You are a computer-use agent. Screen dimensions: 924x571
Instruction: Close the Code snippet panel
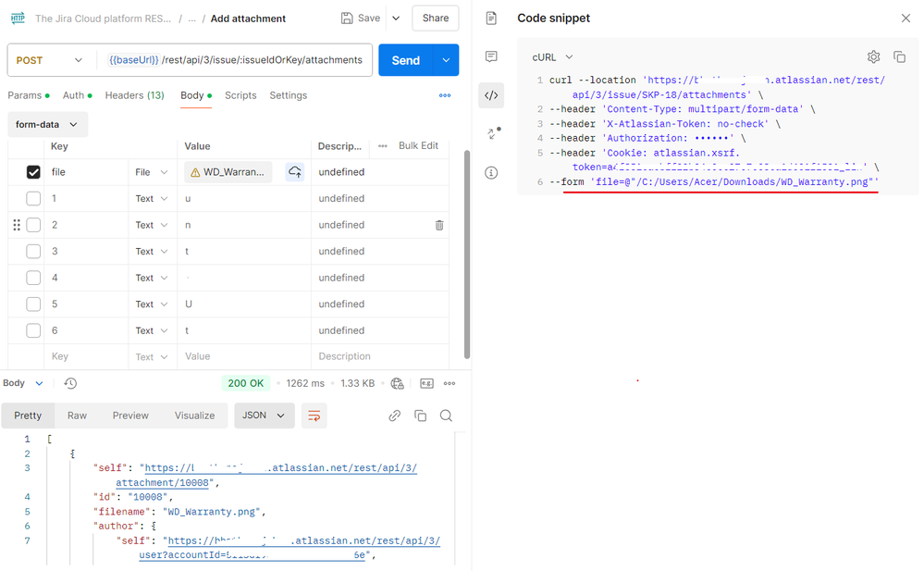[906, 19]
